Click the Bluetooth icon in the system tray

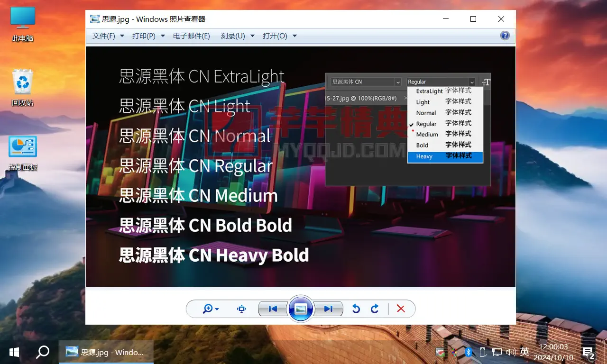point(468,352)
